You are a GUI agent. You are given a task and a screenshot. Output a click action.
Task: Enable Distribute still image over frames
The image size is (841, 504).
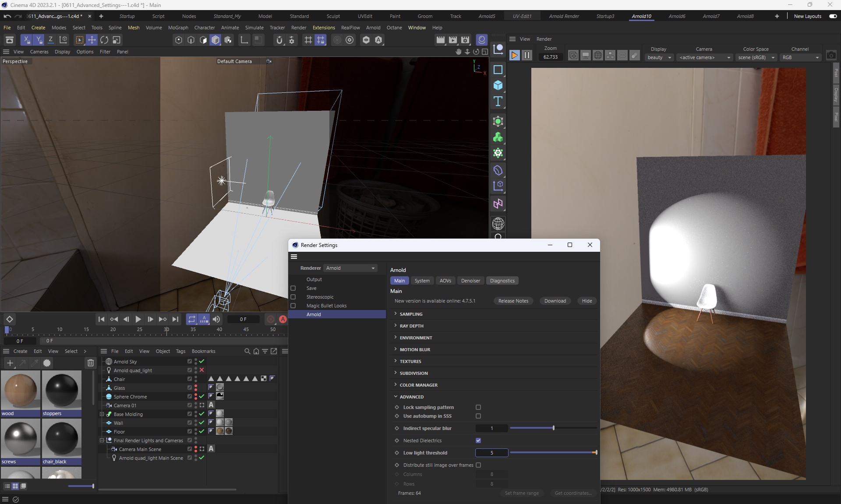pos(478,465)
